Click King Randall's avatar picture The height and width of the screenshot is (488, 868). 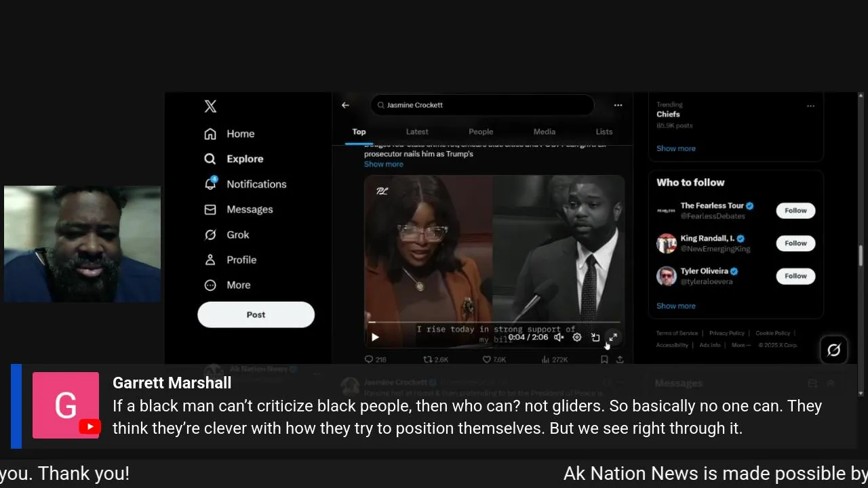[x=667, y=243]
